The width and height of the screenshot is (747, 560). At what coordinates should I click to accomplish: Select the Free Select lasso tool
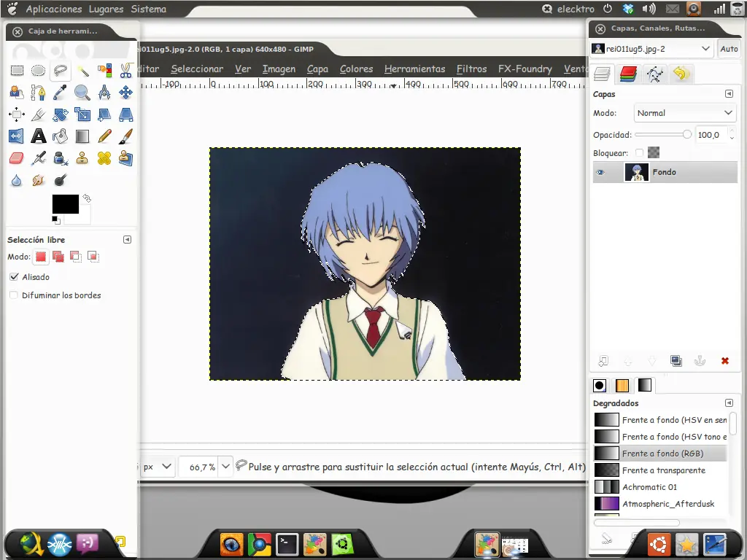click(60, 71)
